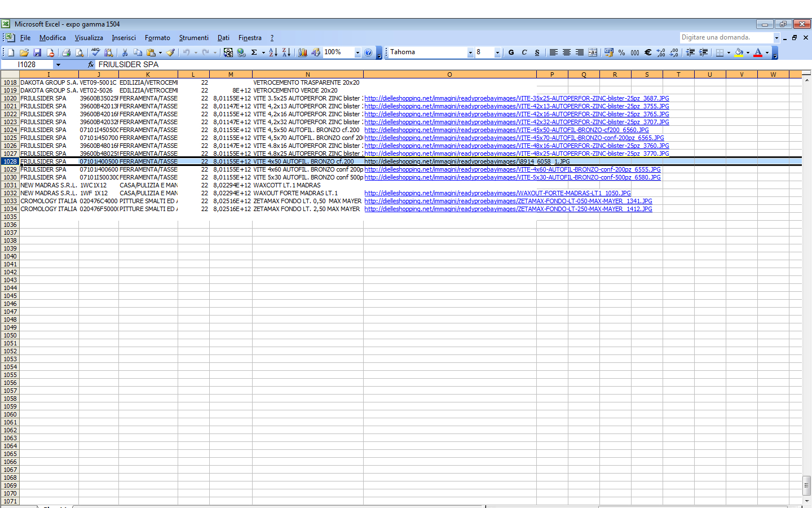The width and height of the screenshot is (812, 508).
Task: Toggle underline (S) formatting
Action: click(537, 52)
